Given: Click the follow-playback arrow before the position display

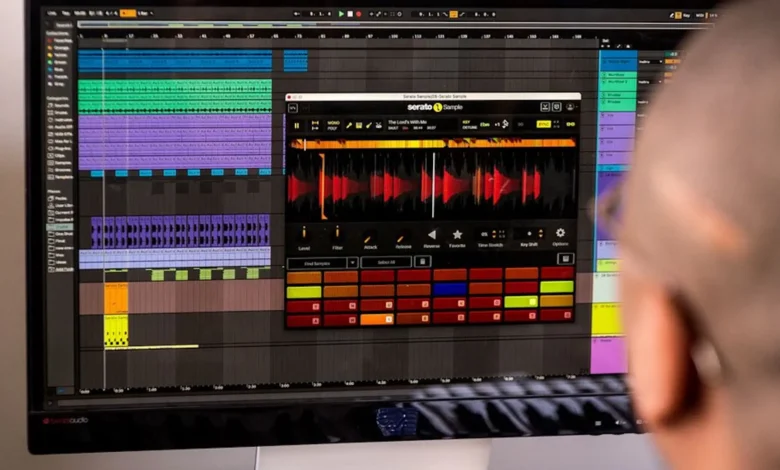Looking at the screenshot, I should click(x=297, y=14).
